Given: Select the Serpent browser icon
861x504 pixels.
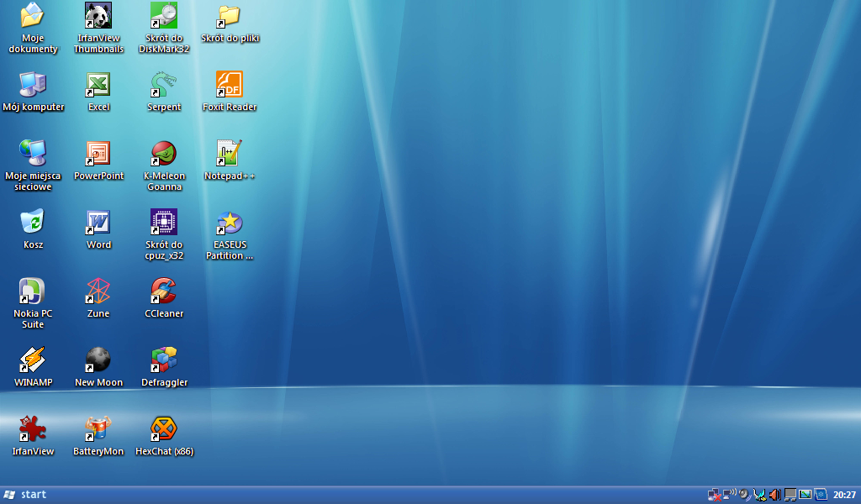Looking at the screenshot, I should (x=164, y=85).
